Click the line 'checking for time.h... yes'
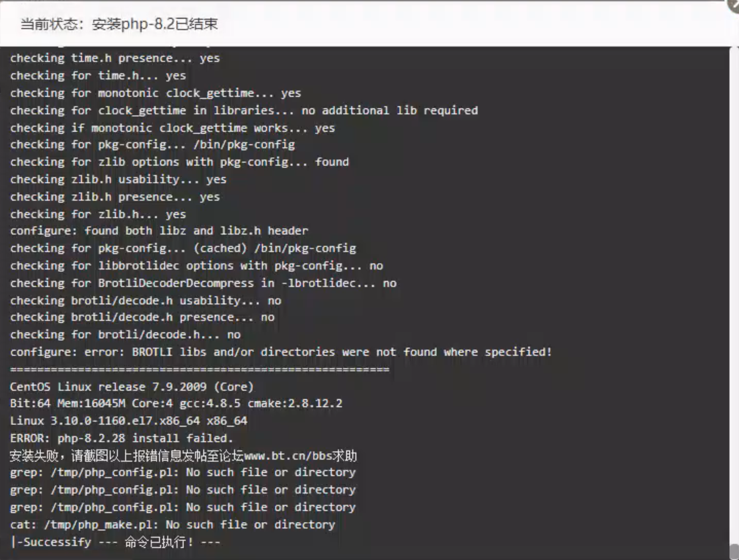Image resolution: width=739 pixels, height=560 pixels. [x=98, y=76]
